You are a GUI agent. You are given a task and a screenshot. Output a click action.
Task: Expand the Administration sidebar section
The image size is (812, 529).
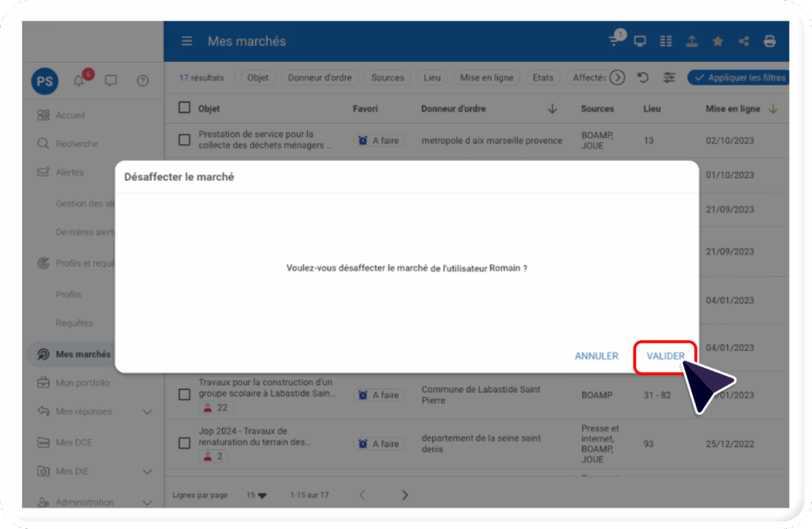147,502
